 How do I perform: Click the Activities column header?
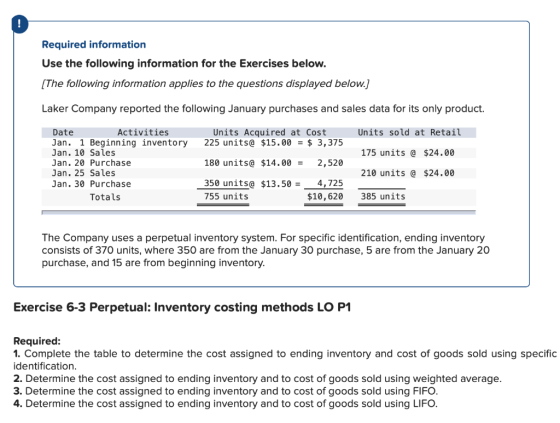[143, 133]
